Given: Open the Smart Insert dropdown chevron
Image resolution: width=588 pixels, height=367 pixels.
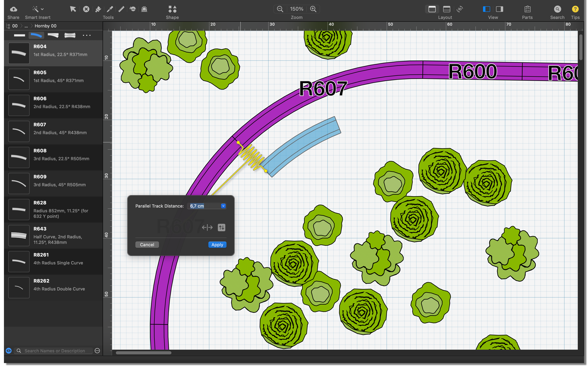Looking at the screenshot, I should pos(42,9).
